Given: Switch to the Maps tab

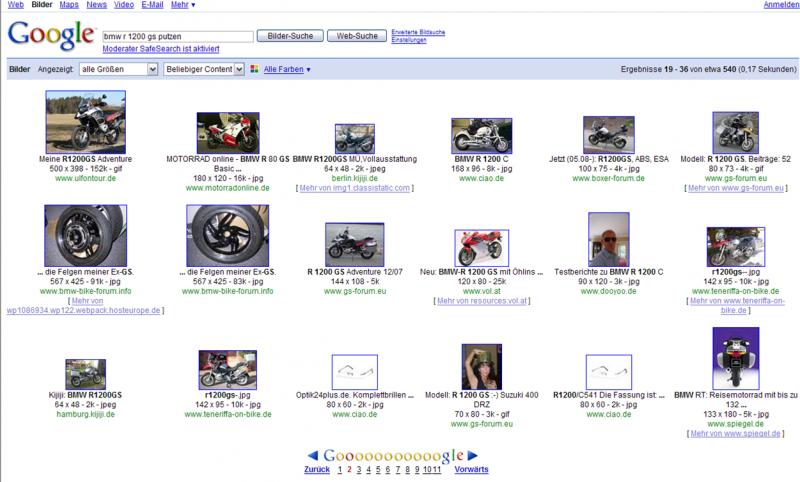Looking at the screenshot, I should (69, 5).
